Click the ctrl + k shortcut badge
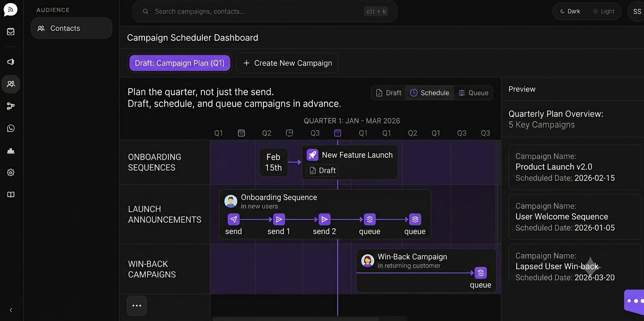 (376, 12)
